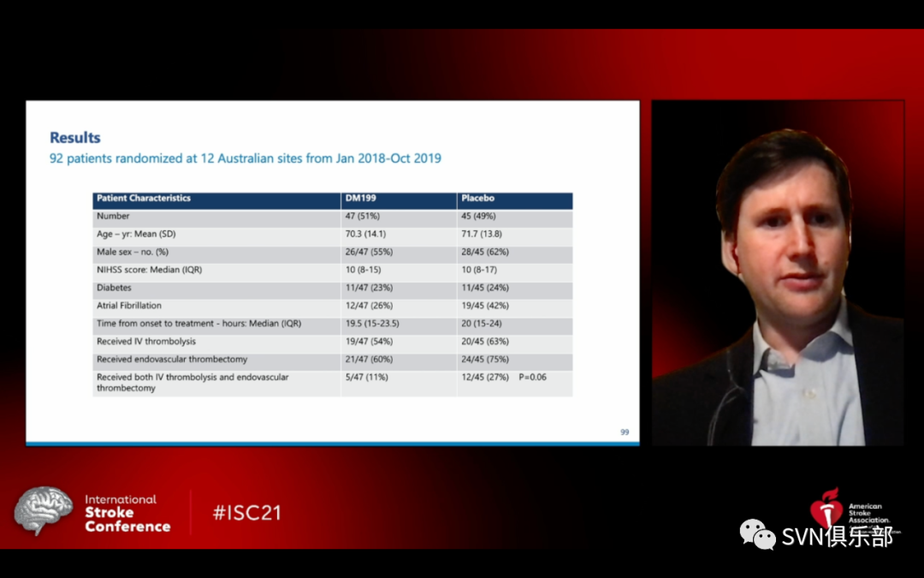Click the 'Male sex – no. (%)' label
The height and width of the screenshot is (578, 924).
click(133, 252)
